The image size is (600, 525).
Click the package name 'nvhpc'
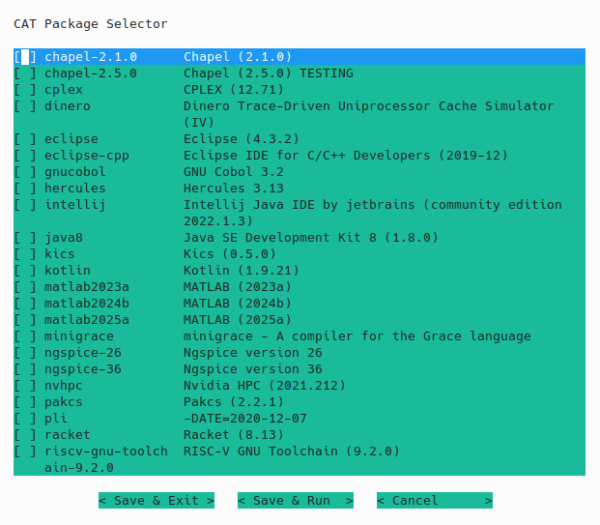tap(64, 386)
